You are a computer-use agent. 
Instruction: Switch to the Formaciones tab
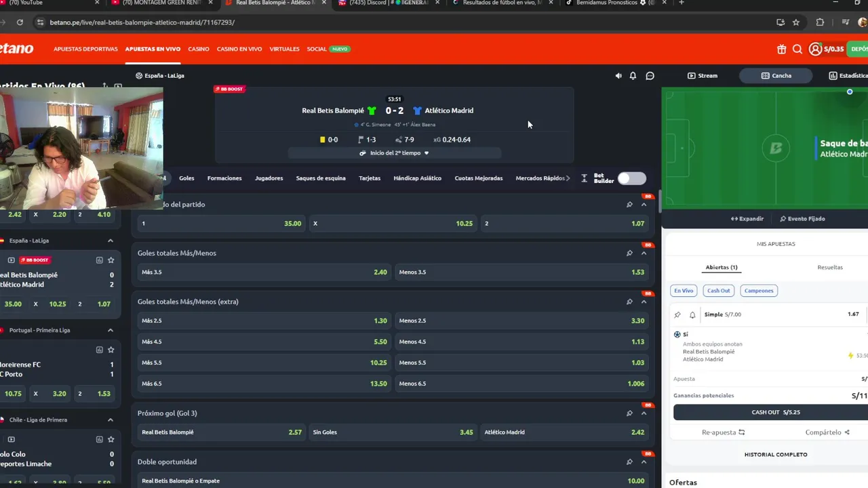[x=224, y=178]
